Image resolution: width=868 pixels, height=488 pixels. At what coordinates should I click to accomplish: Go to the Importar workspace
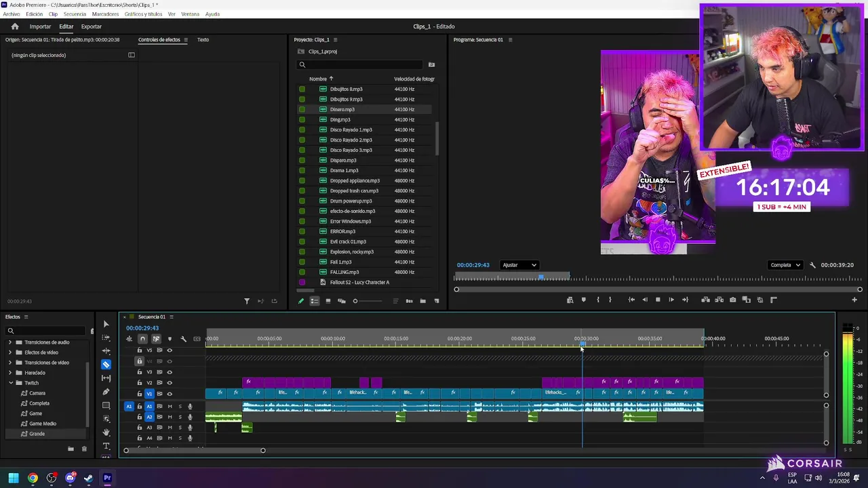40,26
